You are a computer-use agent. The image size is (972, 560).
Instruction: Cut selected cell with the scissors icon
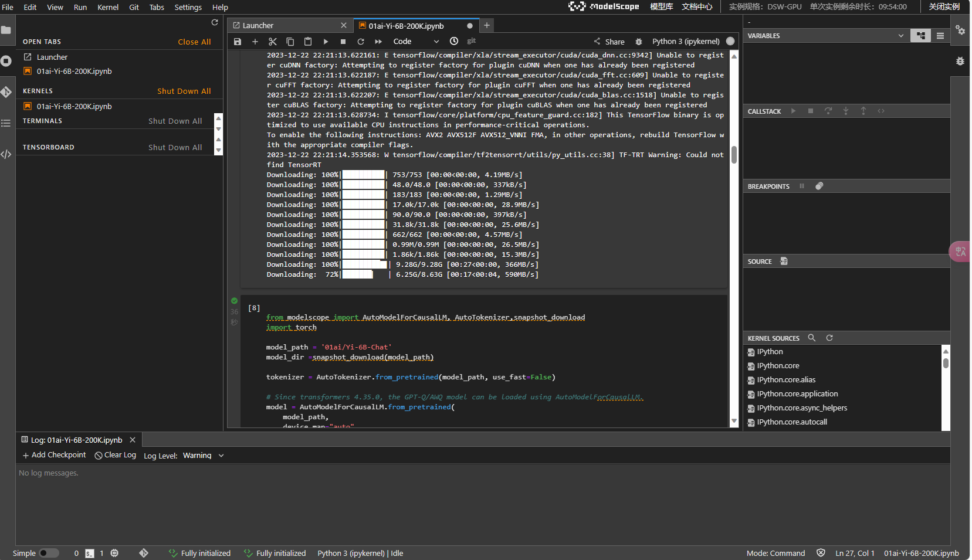coord(273,42)
